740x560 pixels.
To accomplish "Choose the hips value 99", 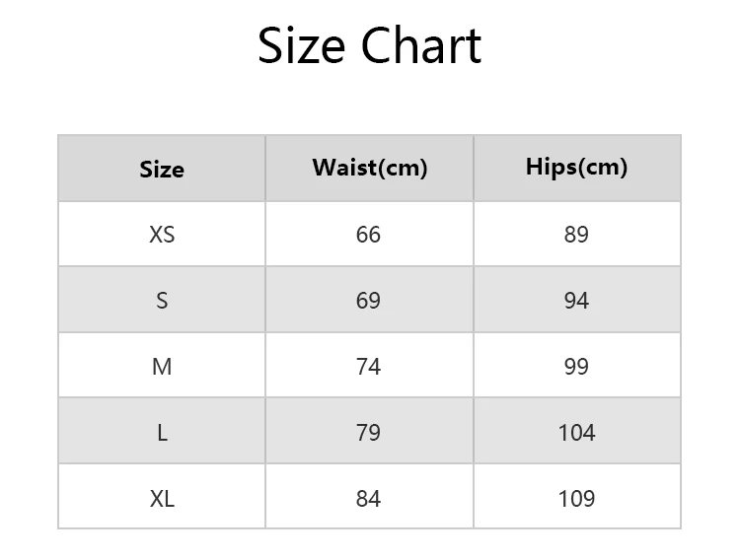I will (576, 367).
